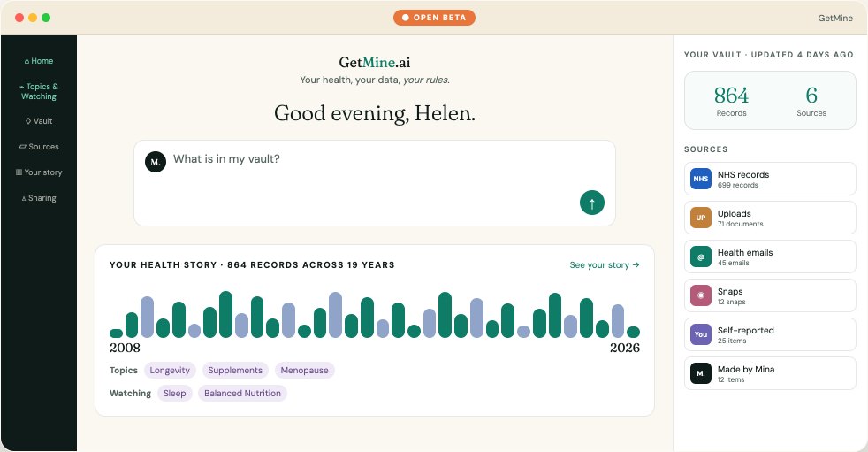
Task: Select the orange Uploads source icon
Action: (701, 218)
